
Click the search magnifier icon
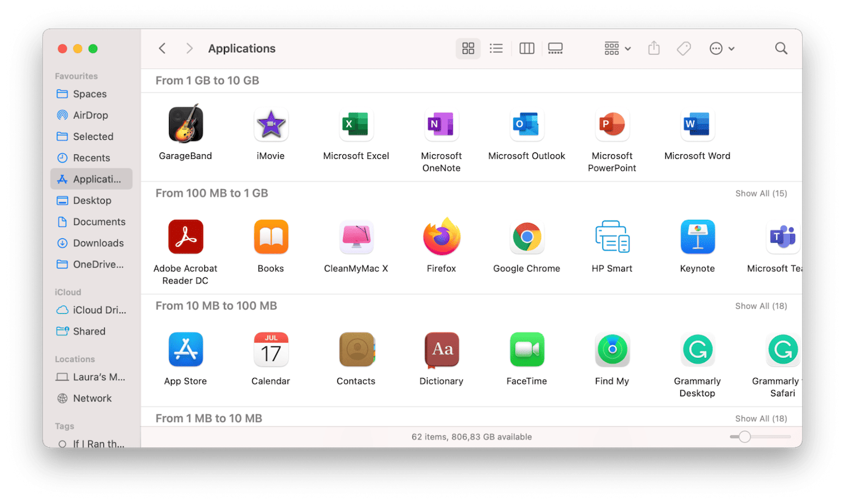781,48
